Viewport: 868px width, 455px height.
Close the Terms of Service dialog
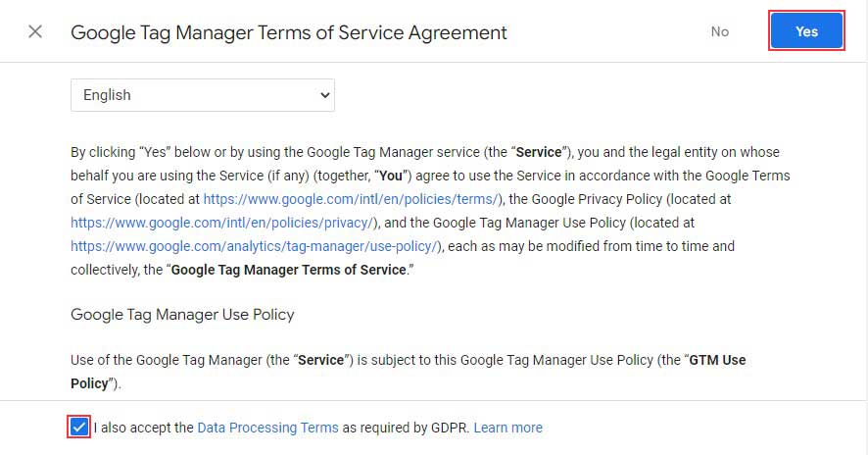click(35, 31)
